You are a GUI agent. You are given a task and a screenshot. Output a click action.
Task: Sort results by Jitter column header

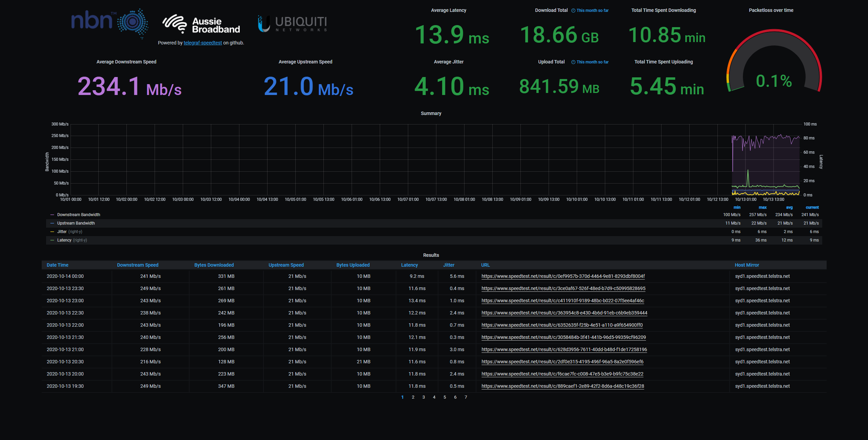[x=449, y=265]
